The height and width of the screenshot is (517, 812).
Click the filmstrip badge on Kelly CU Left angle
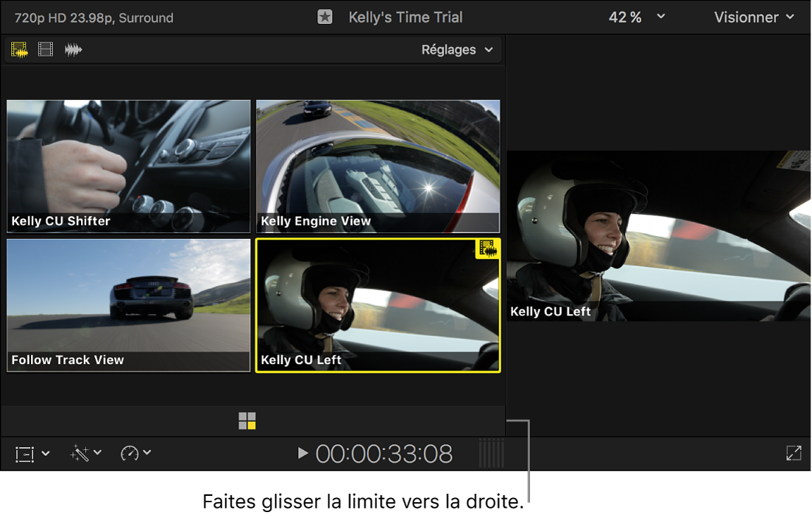coord(488,249)
